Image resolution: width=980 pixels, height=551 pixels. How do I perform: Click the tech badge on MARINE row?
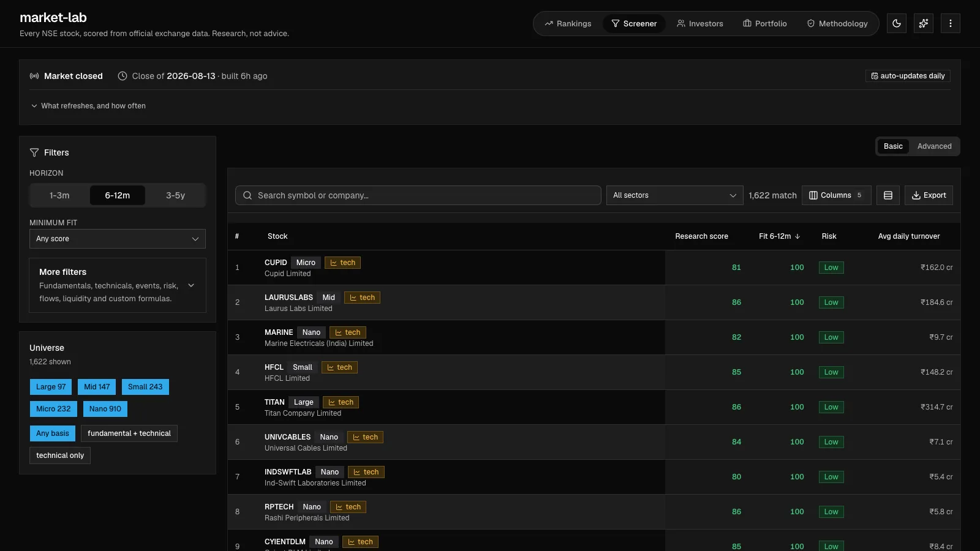coord(347,332)
